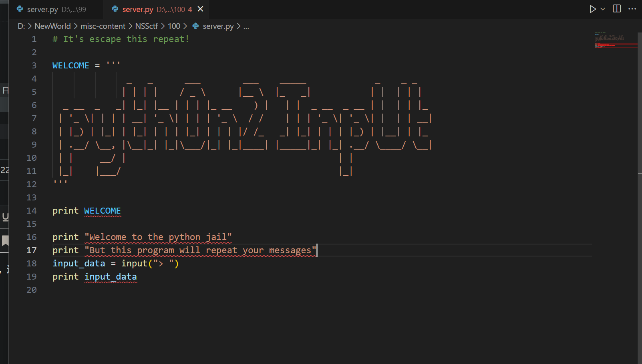642x364 pixels.
Task: Run the Python file using the play icon
Action: 593,9
